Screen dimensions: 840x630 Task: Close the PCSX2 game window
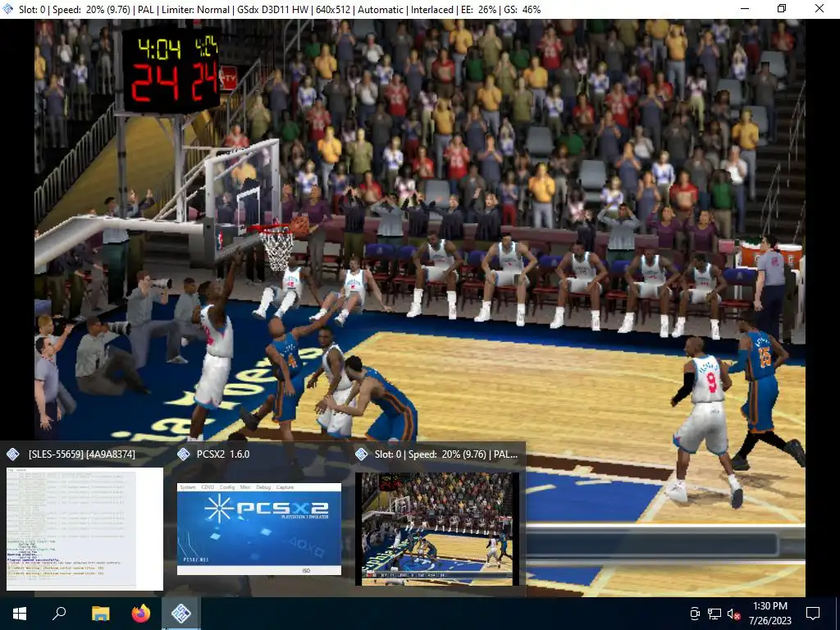pos(819,8)
